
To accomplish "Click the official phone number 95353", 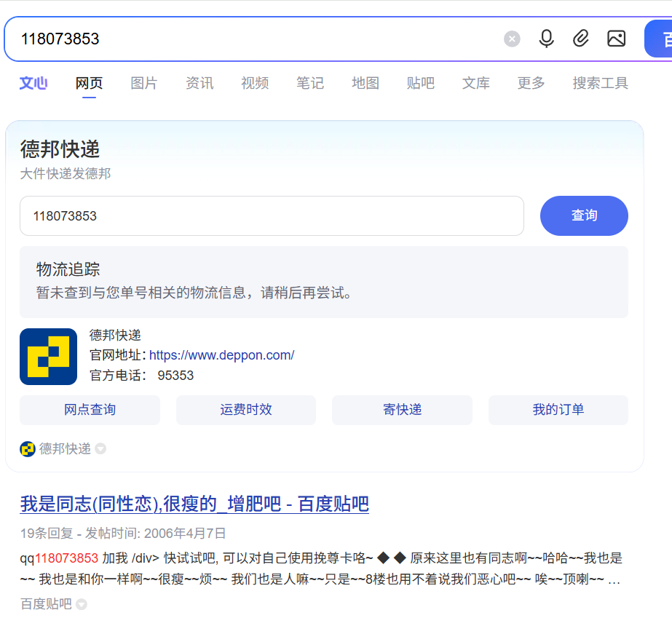I will (175, 376).
